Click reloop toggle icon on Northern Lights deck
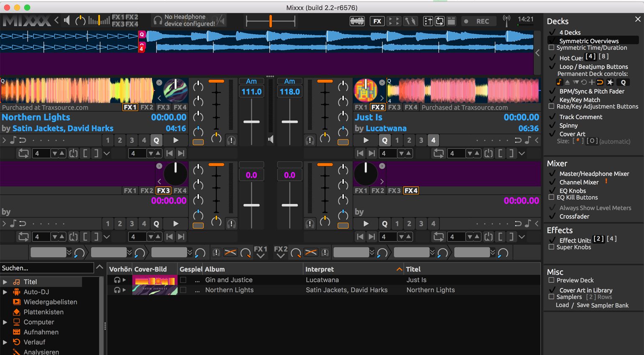The width and height of the screenshot is (644, 355). [74, 153]
